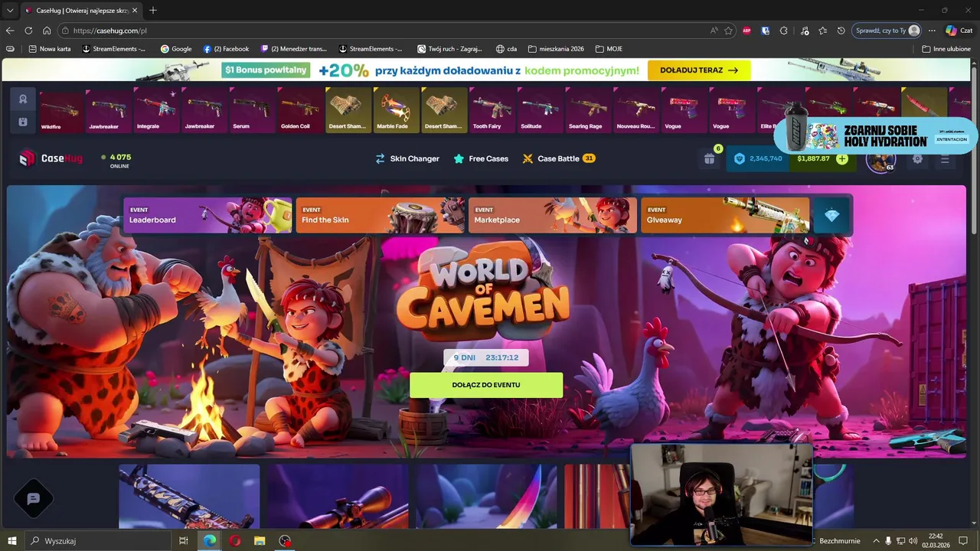Click the green plus deposit button
This screenshot has width=980, height=551.
point(842,158)
